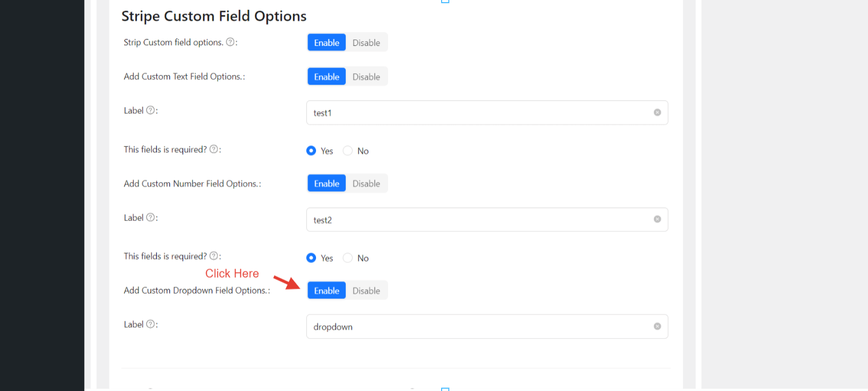This screenshot has height=391, width=868.
Task: Click help icon next to the dropdown Label
Action: (151, 324)
